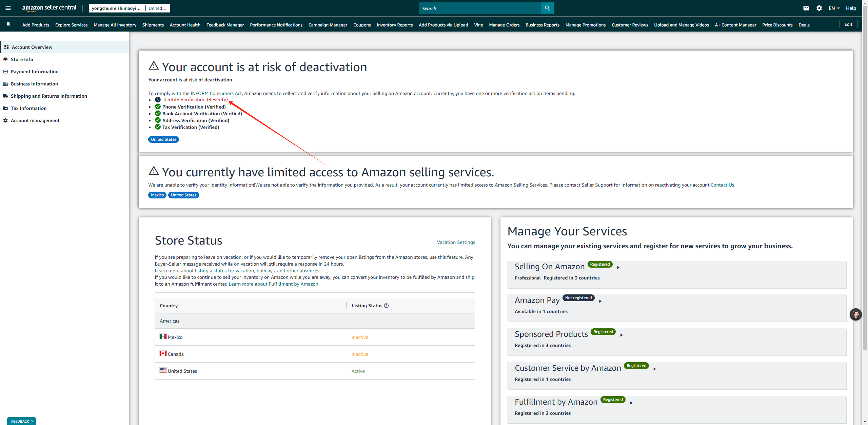Open Manage Orders

point(504,25)
